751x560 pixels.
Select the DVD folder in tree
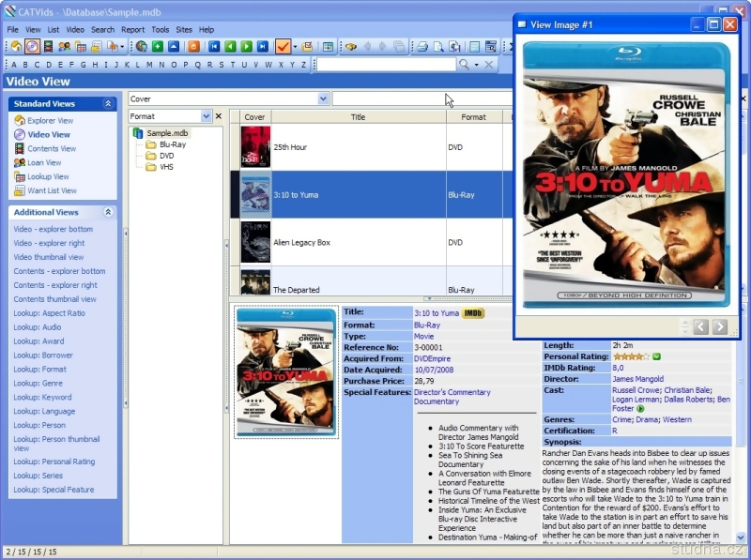point(167,156)
